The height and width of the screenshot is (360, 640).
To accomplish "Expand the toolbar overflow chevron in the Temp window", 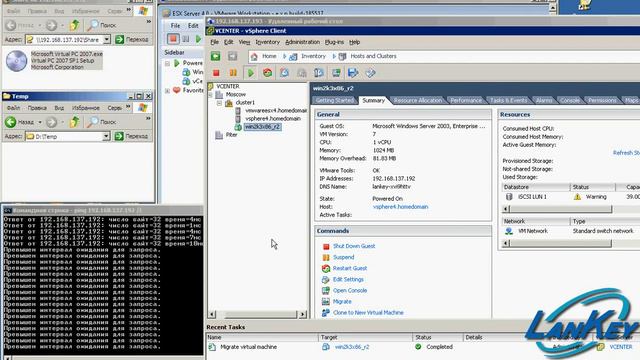I will click(x=148, y=118).
